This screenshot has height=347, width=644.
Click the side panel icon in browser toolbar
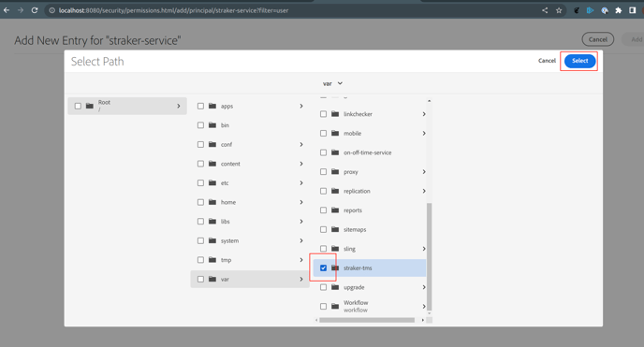pos(633,10)
